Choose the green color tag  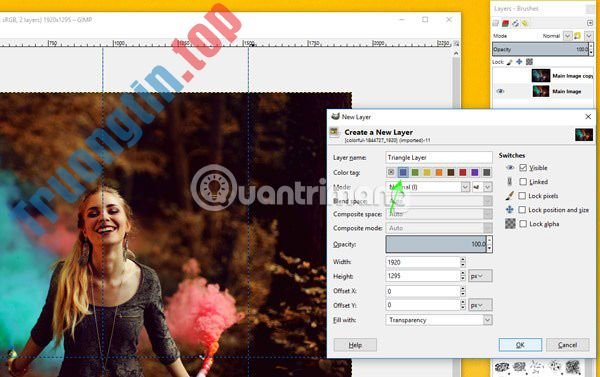pos(415,173)
